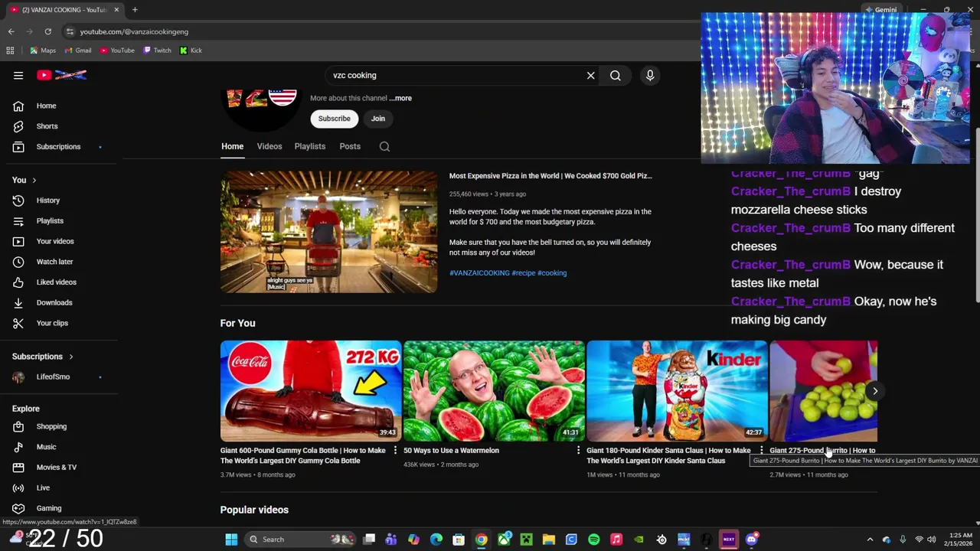Open Kinder Santa Claus video thumbnail
The height and width of the screenshot is (551, 980).
676,391
